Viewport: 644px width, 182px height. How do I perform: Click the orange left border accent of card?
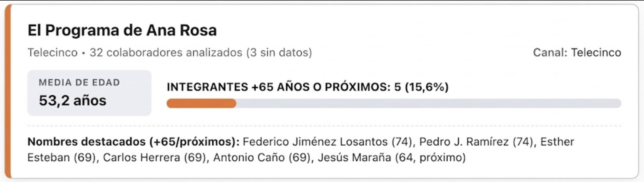click(8, 91)
